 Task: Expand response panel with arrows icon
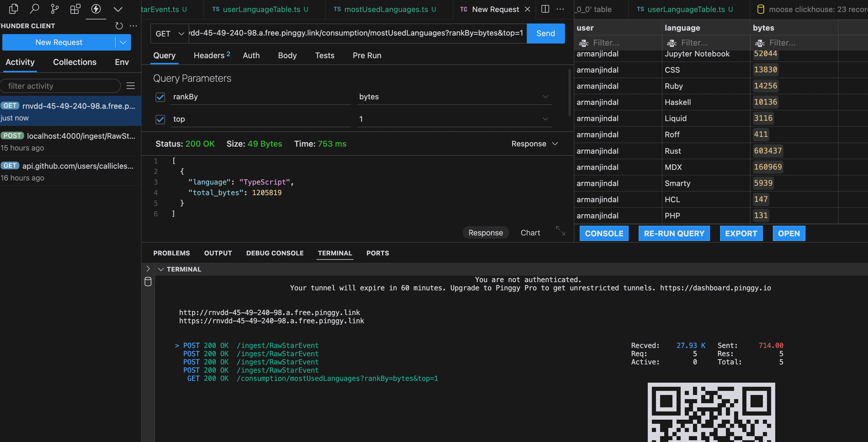point(560,231)
